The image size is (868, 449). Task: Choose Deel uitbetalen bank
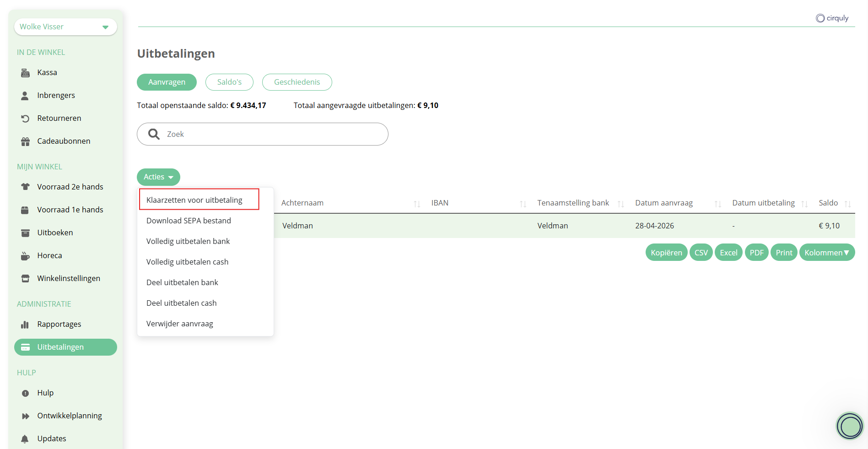click(182, 282)
